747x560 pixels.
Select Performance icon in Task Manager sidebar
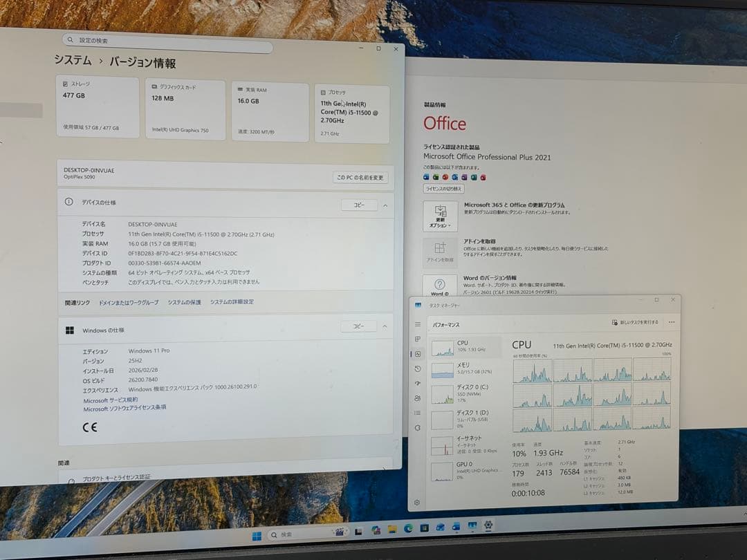tap(418, 354)
